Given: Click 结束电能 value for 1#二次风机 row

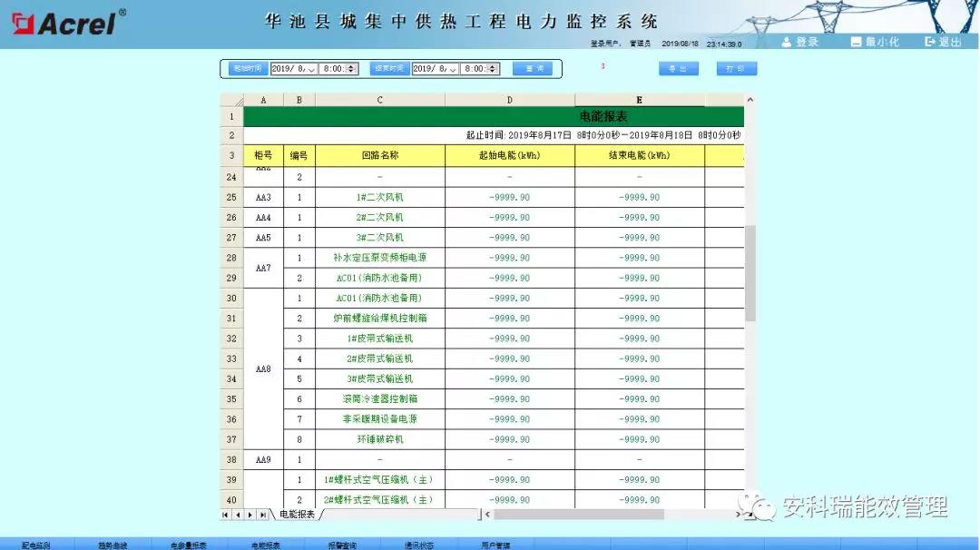Looking at the screenshot, I should [x=640, y=198].
